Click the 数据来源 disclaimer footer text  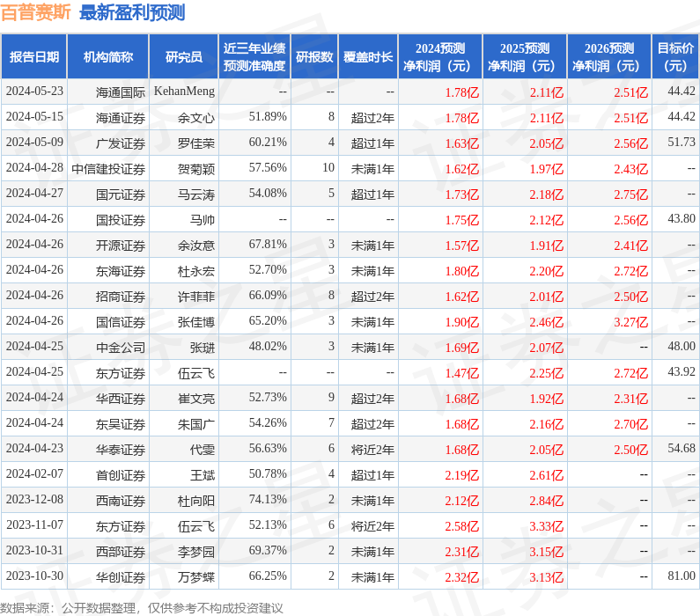click(142, 607)
